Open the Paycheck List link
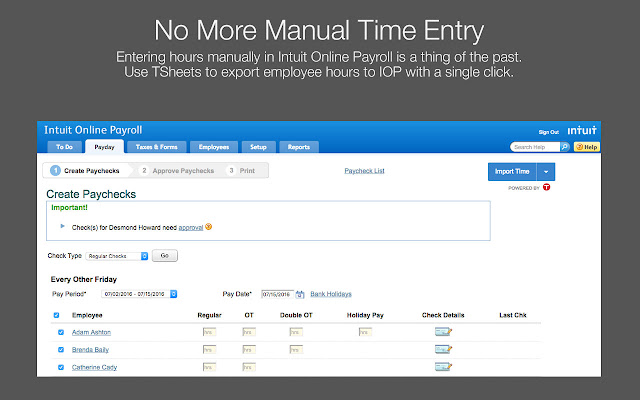Screen dimensions: 640x400 point(364,171)
